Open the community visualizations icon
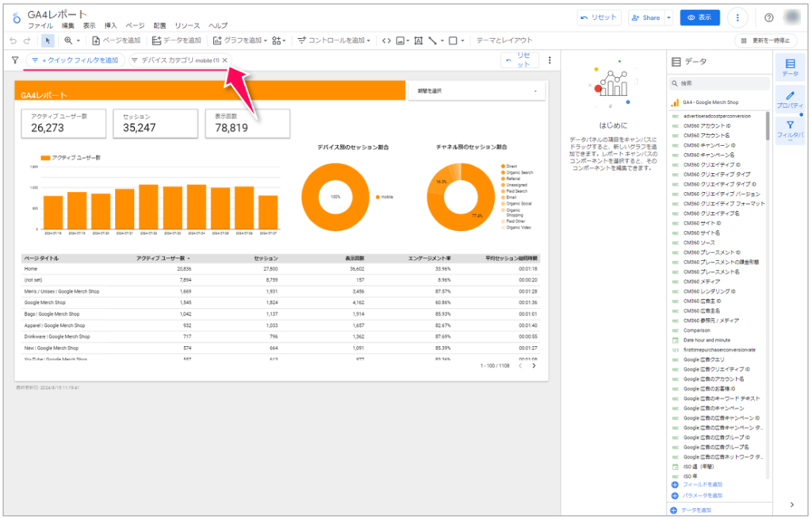The width and height of the screenshot is (812, 519). click(277, 40)
